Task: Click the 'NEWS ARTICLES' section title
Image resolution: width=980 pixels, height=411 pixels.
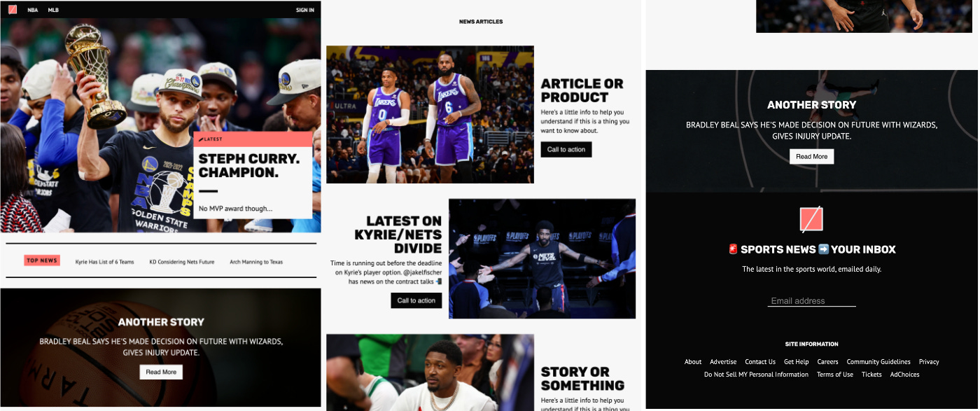Action: click(481, 22)
